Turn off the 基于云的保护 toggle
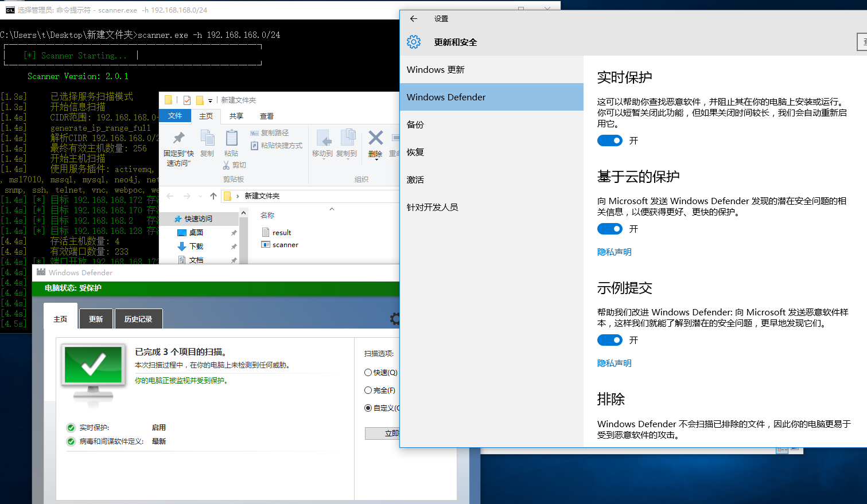Image resolution: width=867 pixels, height=504 pixels. 610,229
